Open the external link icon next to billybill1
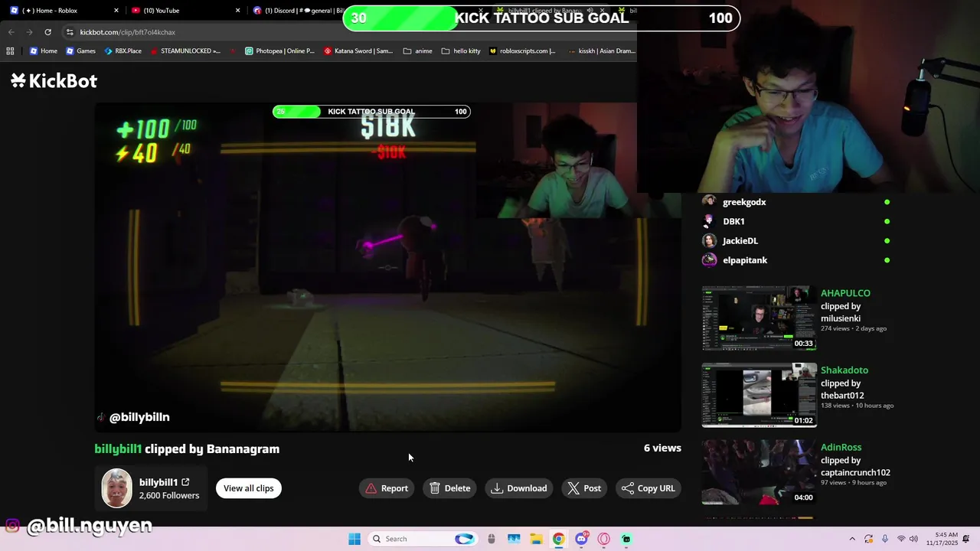This screenshot has height=551, width=980. point(185,482)
